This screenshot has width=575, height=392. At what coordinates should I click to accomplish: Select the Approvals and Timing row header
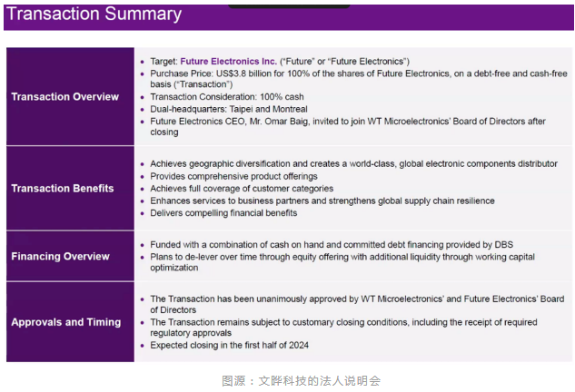point(64,322)
